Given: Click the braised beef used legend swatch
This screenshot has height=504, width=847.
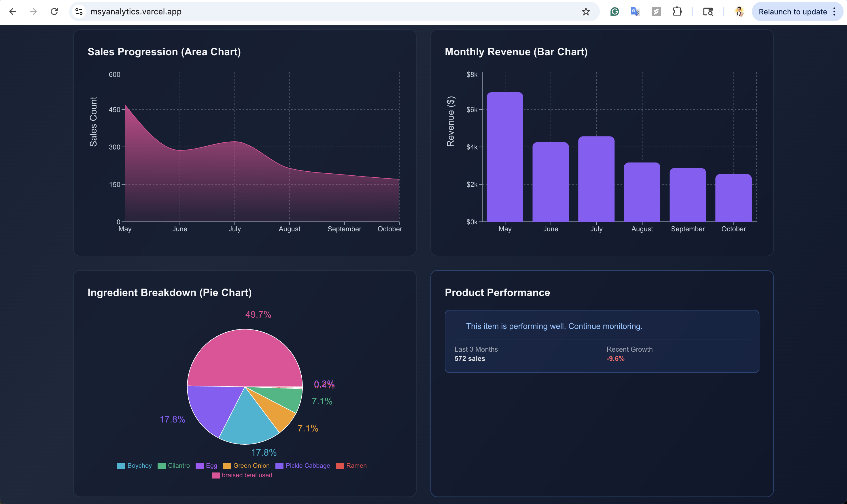Looking at the screenshot, I should click(215, 475).
